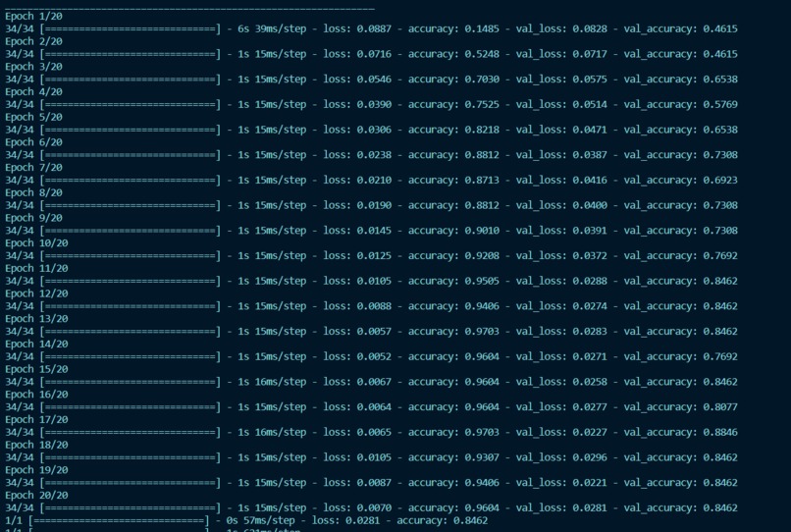Click loss value 0.0390
Viewport: 791px width, 532px height.
point(374,104)
